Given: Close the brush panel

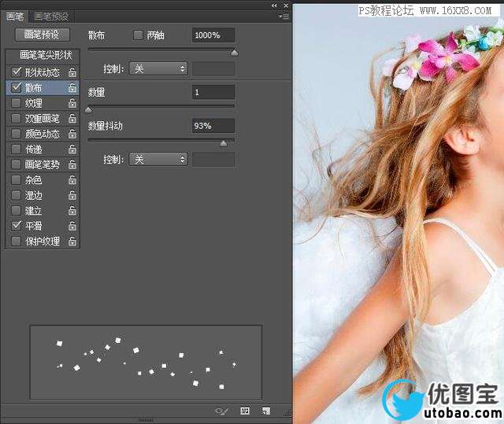Looking at the screenshot, I should (x=286, y=6).
